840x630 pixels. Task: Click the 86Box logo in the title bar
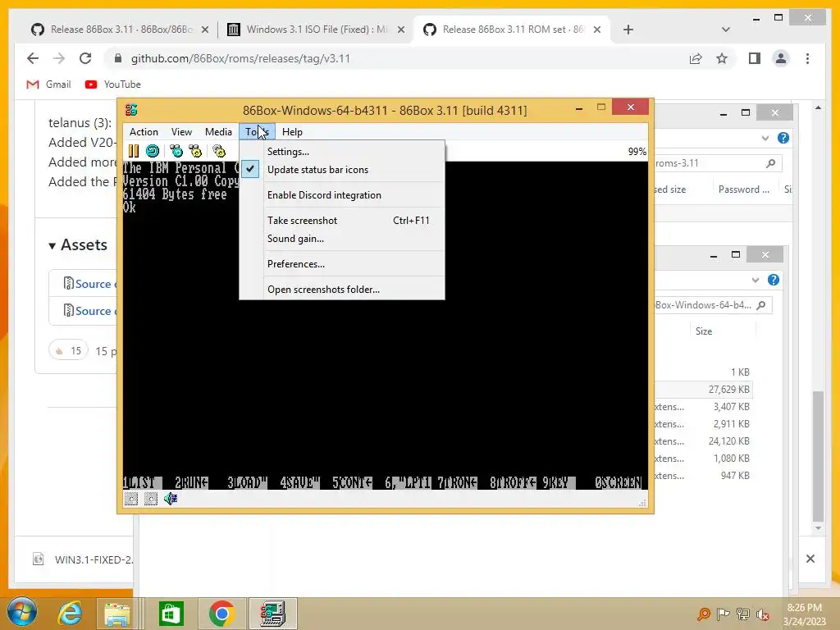point(131,110)
